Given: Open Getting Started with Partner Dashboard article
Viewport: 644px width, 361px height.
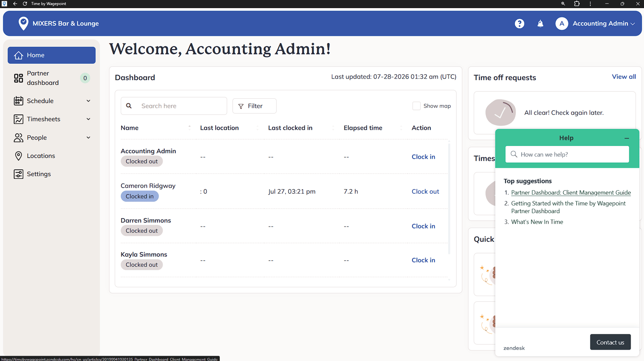Looking at the screenshot, I should pos(568,207).
